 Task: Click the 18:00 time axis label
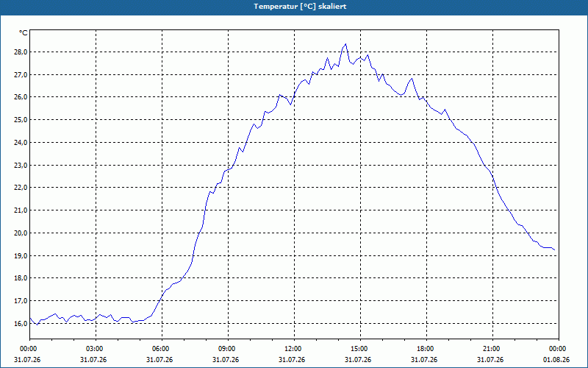426,349
